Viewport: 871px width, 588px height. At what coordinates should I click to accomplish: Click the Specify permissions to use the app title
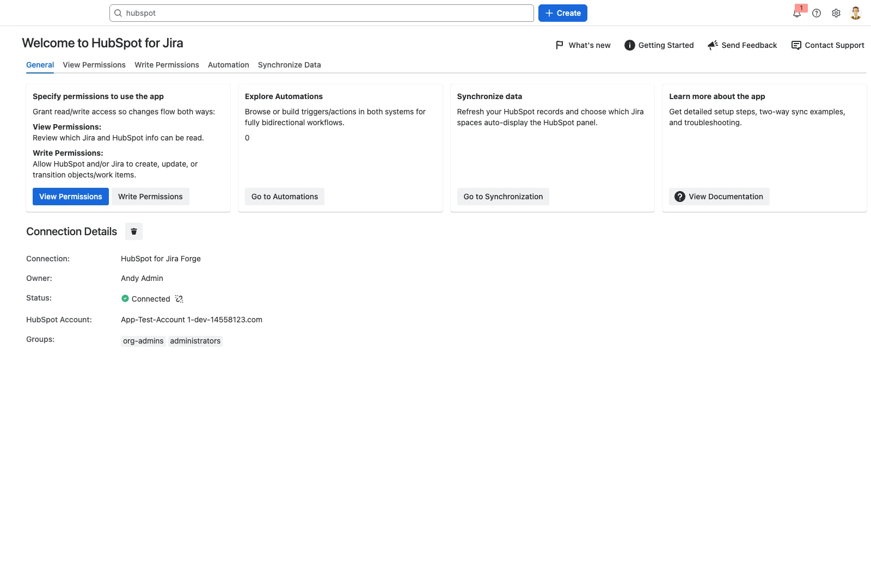click(x=98, y=96)
